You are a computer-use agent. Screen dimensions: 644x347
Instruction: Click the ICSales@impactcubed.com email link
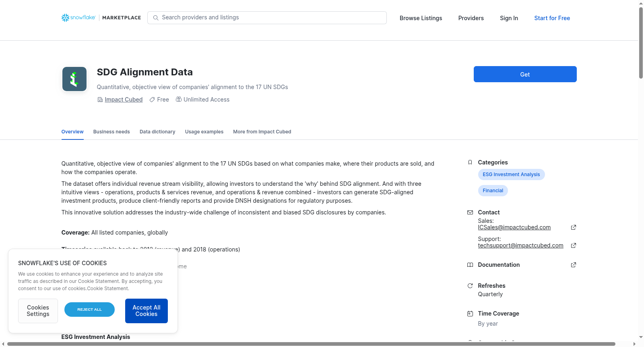point(514,227)
